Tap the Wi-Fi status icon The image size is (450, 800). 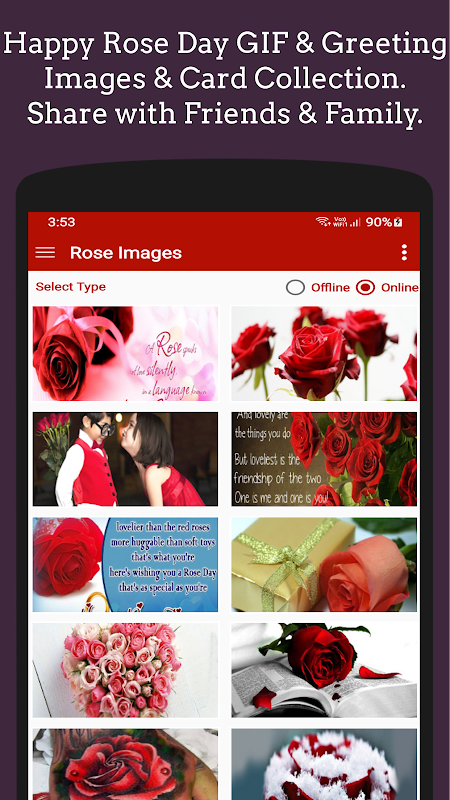click(x=322, y=221)
